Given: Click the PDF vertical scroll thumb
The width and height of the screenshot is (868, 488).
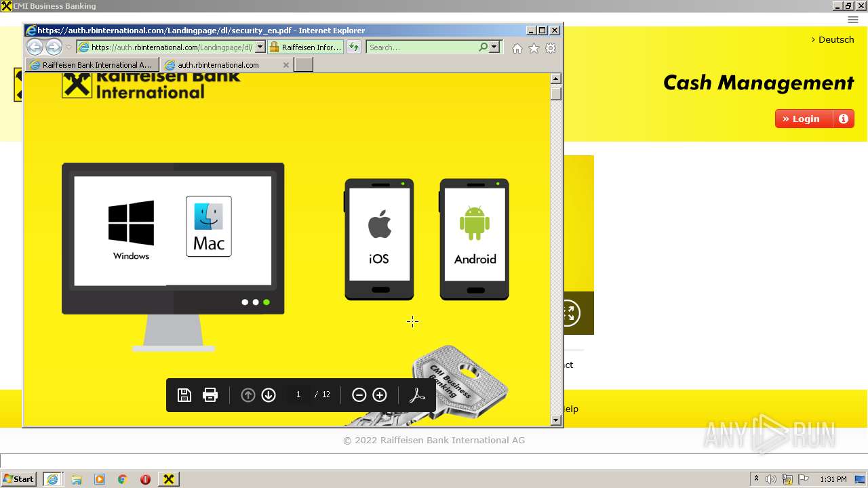Looking at the screenshot, I should coord(556,94).
